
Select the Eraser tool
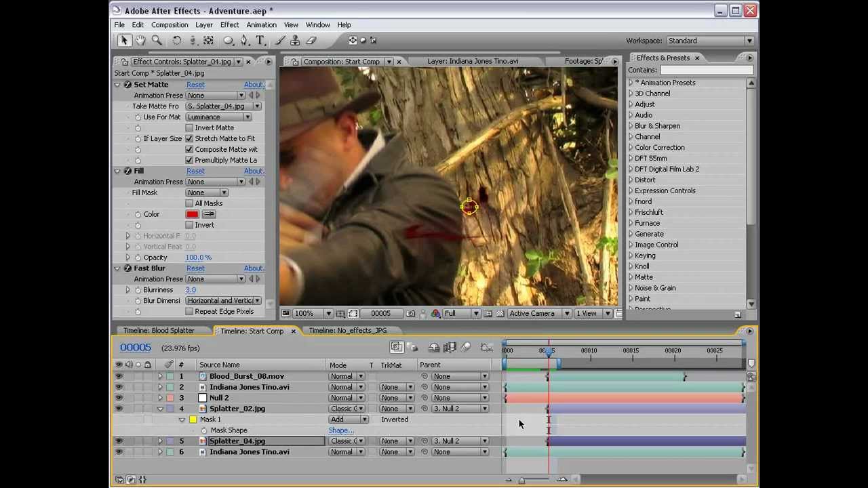pyautogui.click(x=312, y=41)
